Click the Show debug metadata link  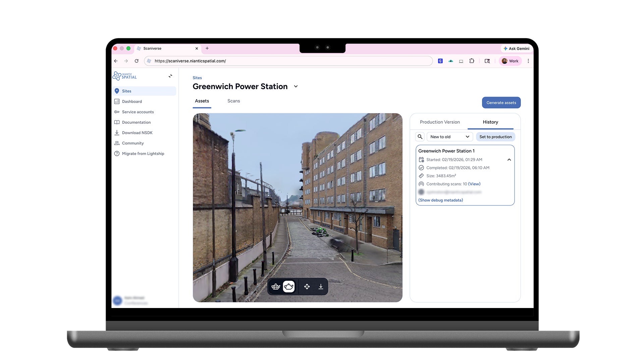[x=440, y=200]
